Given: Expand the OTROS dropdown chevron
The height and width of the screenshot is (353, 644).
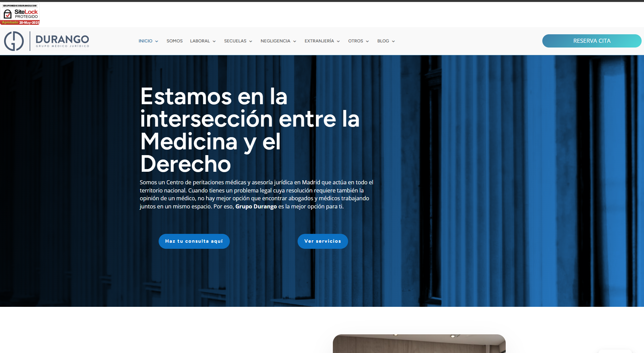Looking at the screenshot, I should (x=367, y=41).
